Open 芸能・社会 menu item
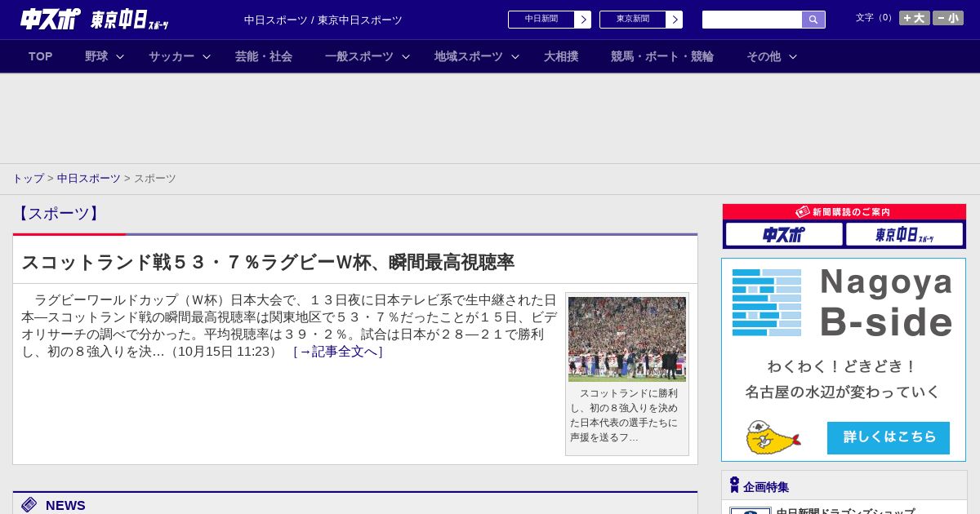The width and height of the screenshot is (980, 514). click(x=264, y=56)
